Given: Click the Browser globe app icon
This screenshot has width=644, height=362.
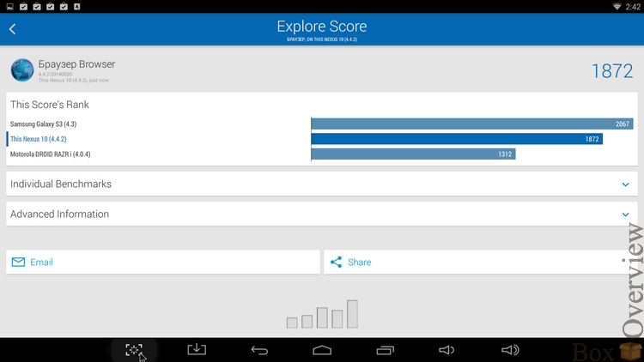Looking at the screenshot, I should click(22, 69).
